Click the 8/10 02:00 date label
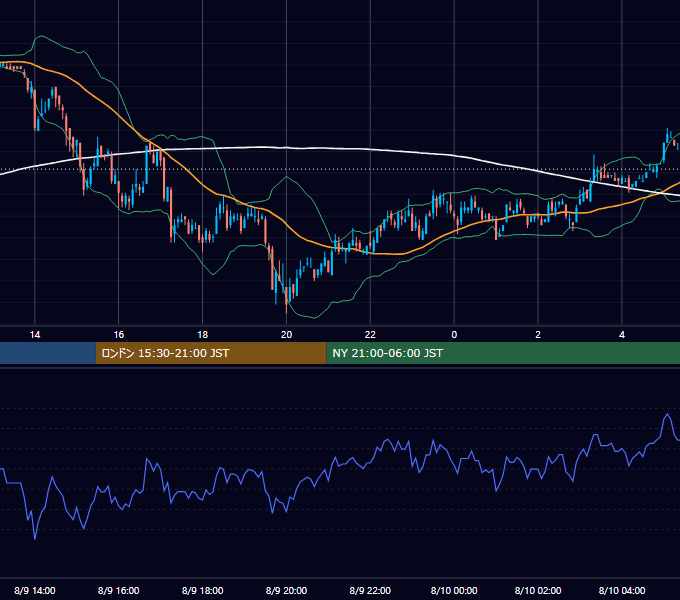 538,590
